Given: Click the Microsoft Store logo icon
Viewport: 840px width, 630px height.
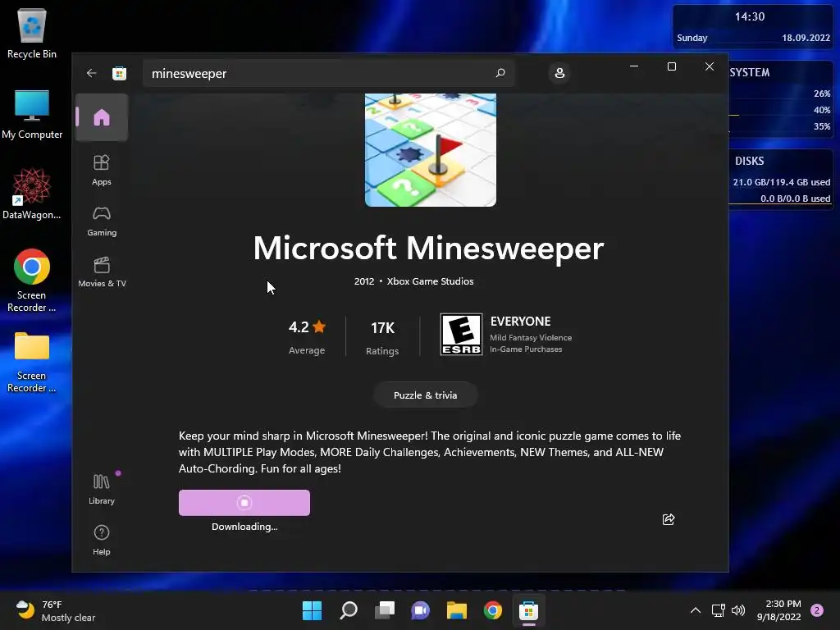Looking at the screenshot, I should [x=120, y=73].
